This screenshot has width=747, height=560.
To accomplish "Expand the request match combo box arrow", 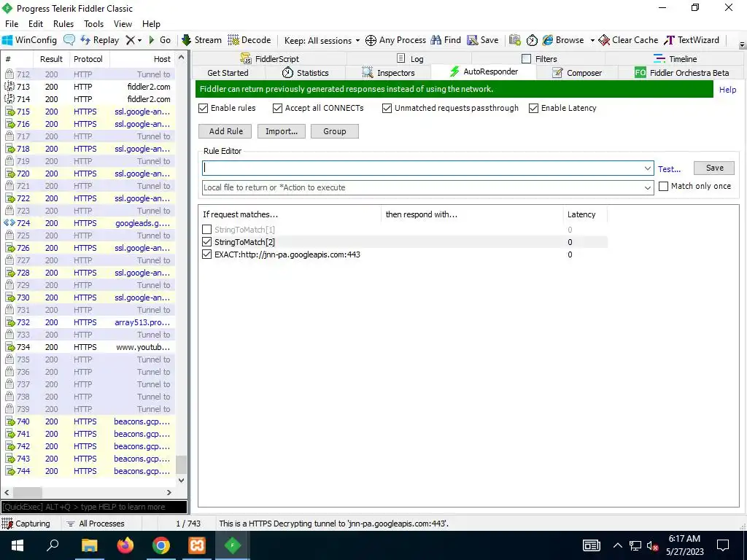I will pos(648,168).
